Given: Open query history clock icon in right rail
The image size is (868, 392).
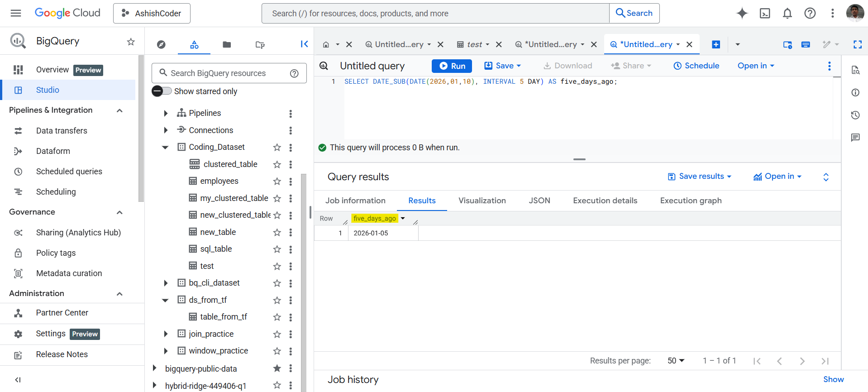Looking at the screenshot, I should point(855,115).
